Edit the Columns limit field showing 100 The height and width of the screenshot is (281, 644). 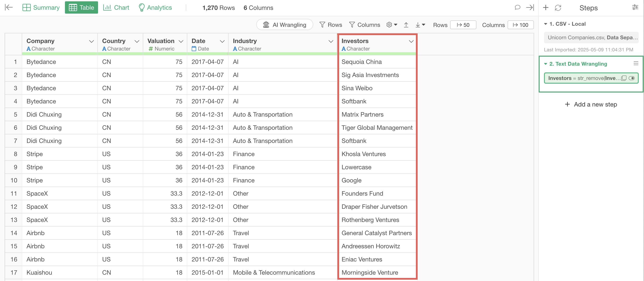tap(521, 25)
